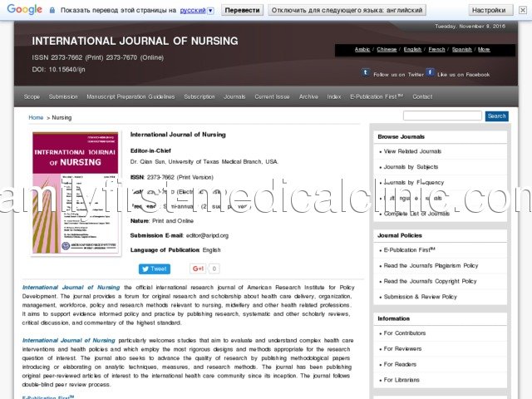Open E-Publication First in navigation bar
Viewport: 532px width, 399px height.
click(377, 96)
